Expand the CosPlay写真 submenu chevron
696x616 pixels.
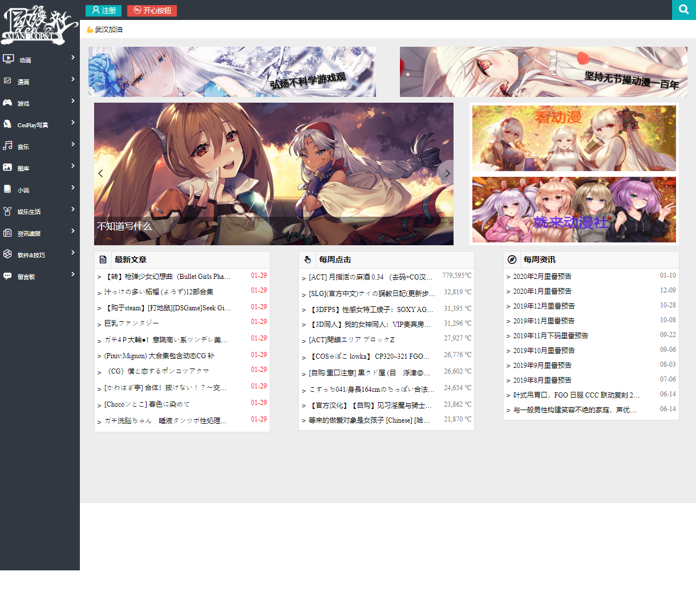pos(73,123)
